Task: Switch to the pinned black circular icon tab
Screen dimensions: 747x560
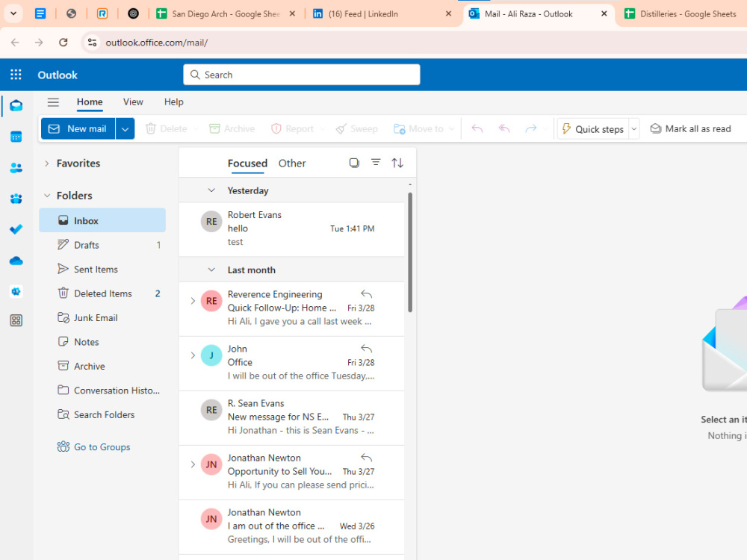Action: coord(134,13)
